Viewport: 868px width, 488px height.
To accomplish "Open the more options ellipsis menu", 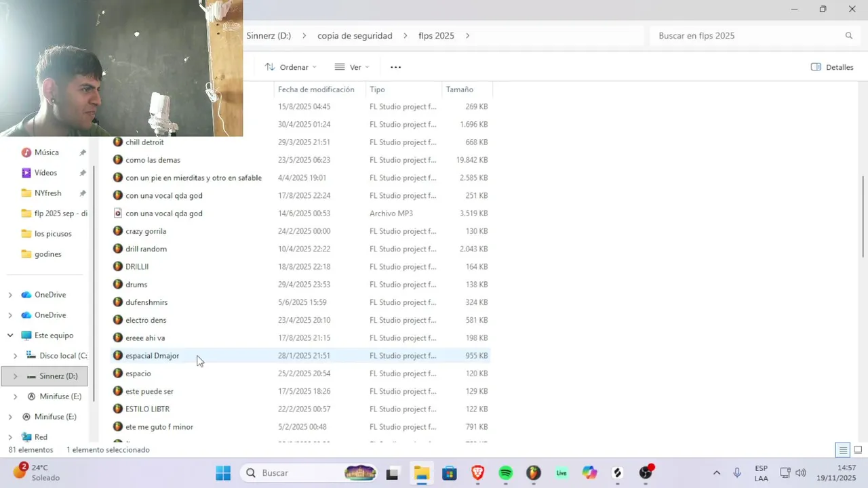I will tap(396, 67).
